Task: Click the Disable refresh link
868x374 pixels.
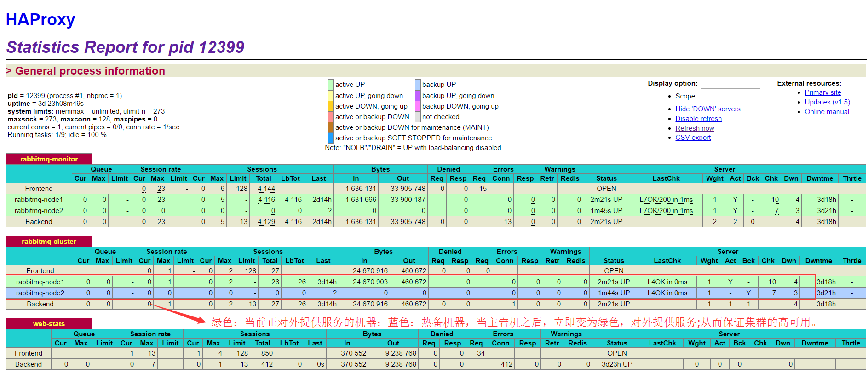Action: (698, 119)
